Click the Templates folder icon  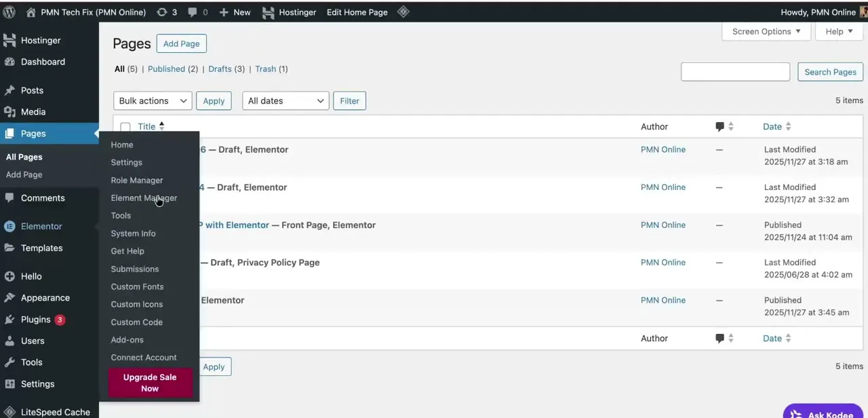tap(9, 248)
